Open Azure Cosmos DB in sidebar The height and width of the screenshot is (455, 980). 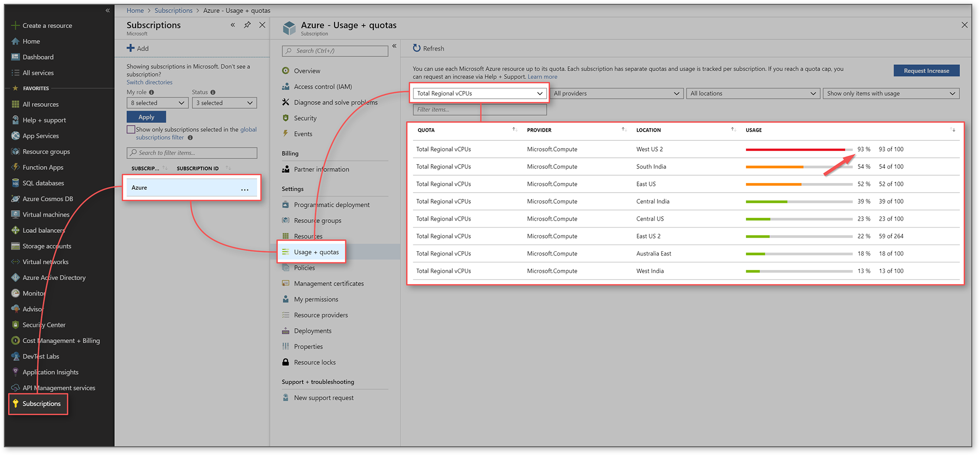tap(47, 198)
